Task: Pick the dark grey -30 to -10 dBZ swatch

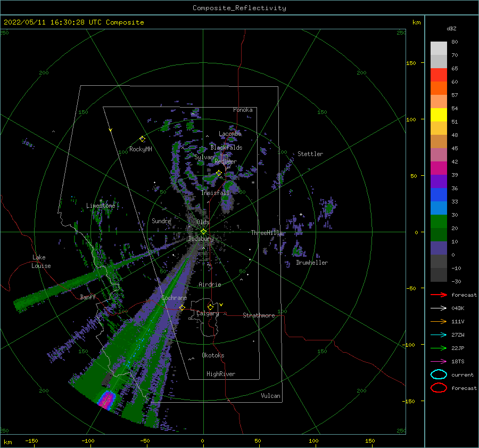Action: coord(439,275)
